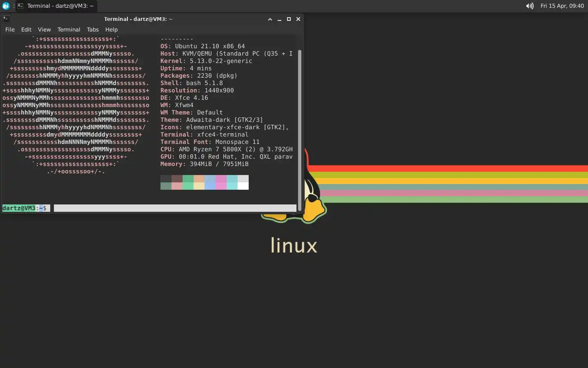Click the 'Uptime: 4 mins' line
This screenshot has height=368, width=588.
click(x=186, y=68)
